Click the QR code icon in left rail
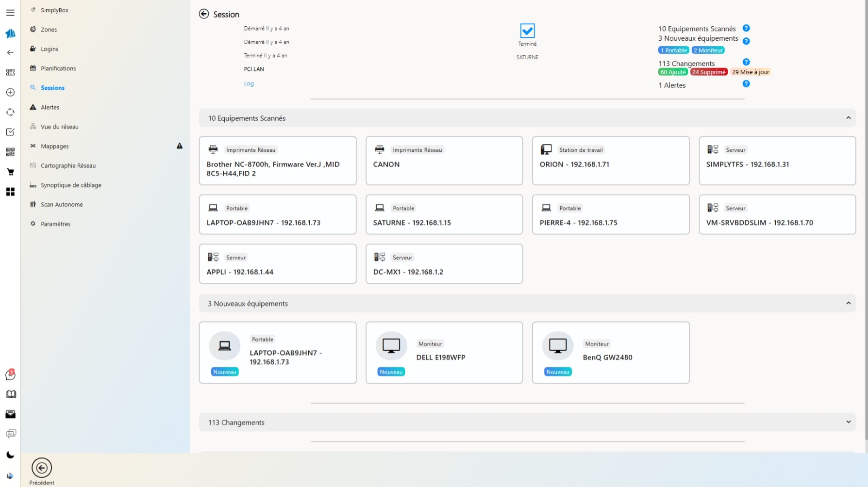This screenshot has width=868, height=487. click(x=10, y=152)
